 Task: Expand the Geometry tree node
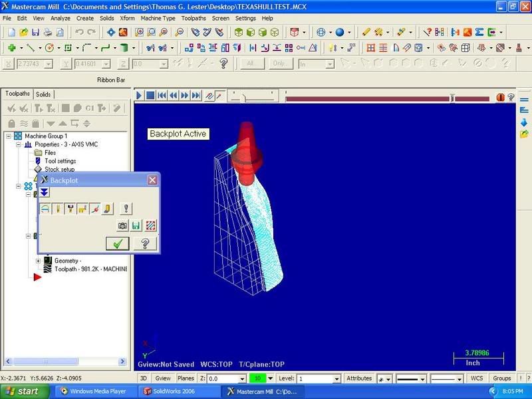point(38,261)
